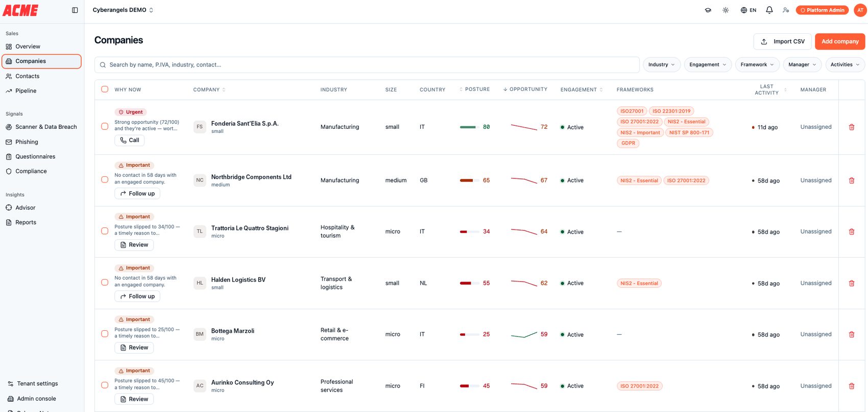
Task: Delete Halden Logistics BV with trash icon
Action: point(852,283)
